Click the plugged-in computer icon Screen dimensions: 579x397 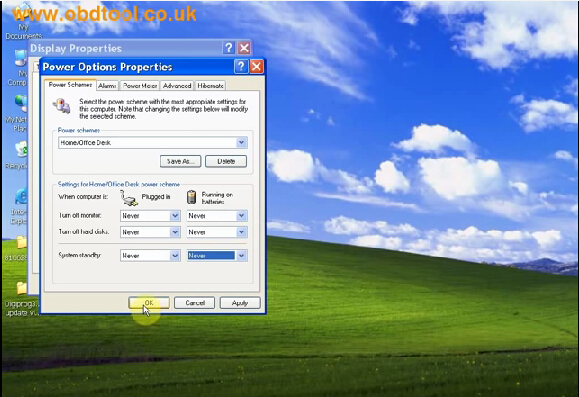click(x=129, y=198)
